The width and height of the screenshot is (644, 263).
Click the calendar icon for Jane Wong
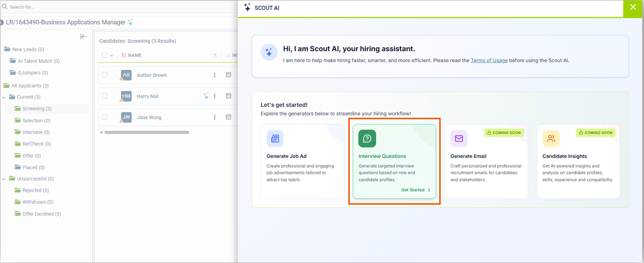(228, 117)
